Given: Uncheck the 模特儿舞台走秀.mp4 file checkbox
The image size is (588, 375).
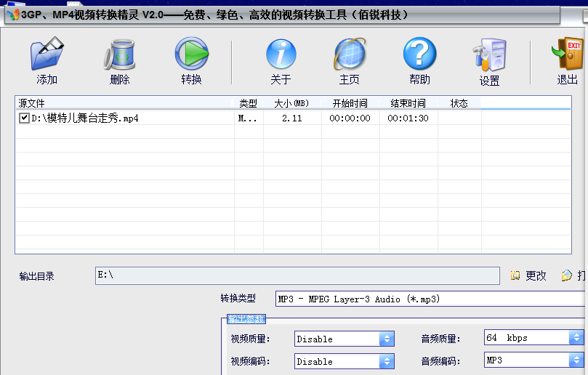Looking at the screenshot, I should point(24,118).
